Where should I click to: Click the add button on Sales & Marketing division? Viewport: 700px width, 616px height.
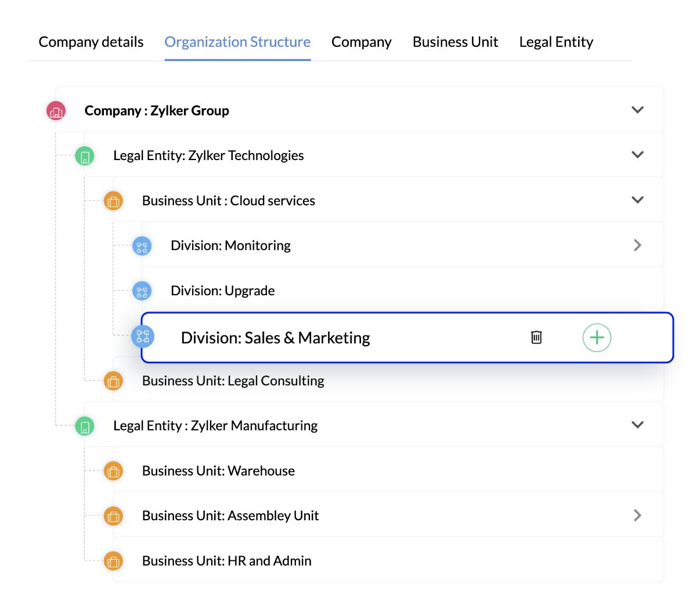[x=597, y=337]
